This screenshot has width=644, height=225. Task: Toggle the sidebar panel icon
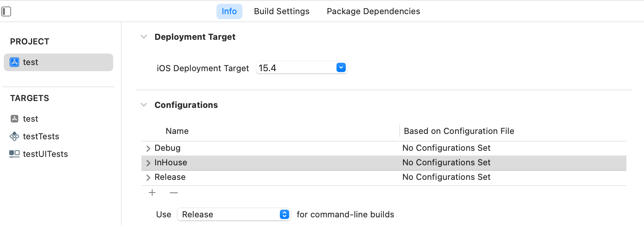[6, 11]
